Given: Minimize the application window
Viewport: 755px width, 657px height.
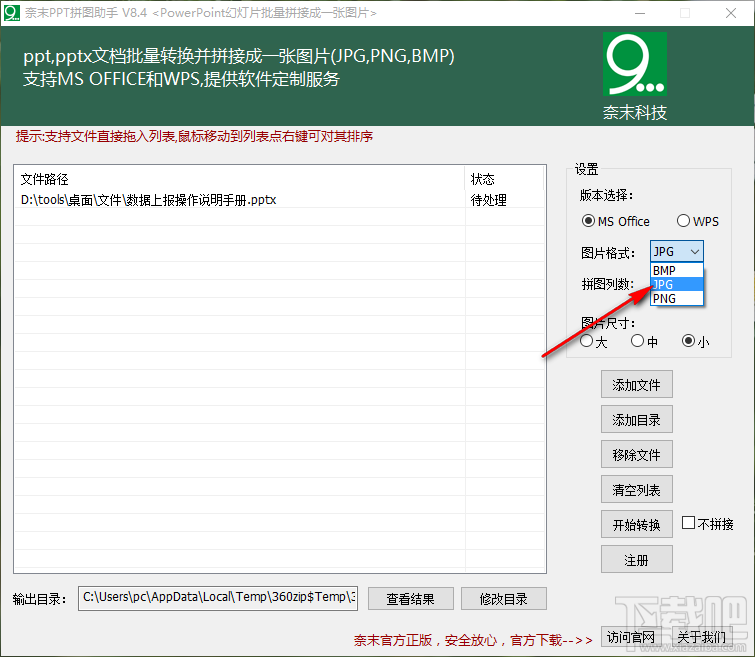Looking at the screenshot, I should pos(640,13).
